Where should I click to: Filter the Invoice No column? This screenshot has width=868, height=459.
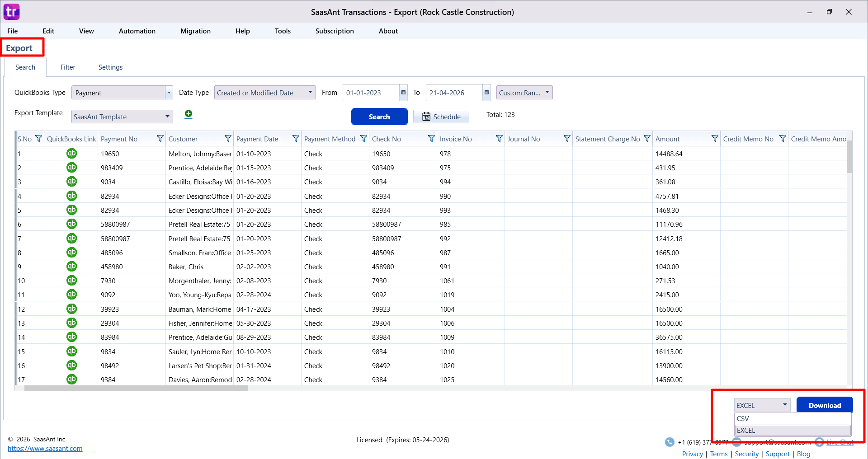point(499,139)
